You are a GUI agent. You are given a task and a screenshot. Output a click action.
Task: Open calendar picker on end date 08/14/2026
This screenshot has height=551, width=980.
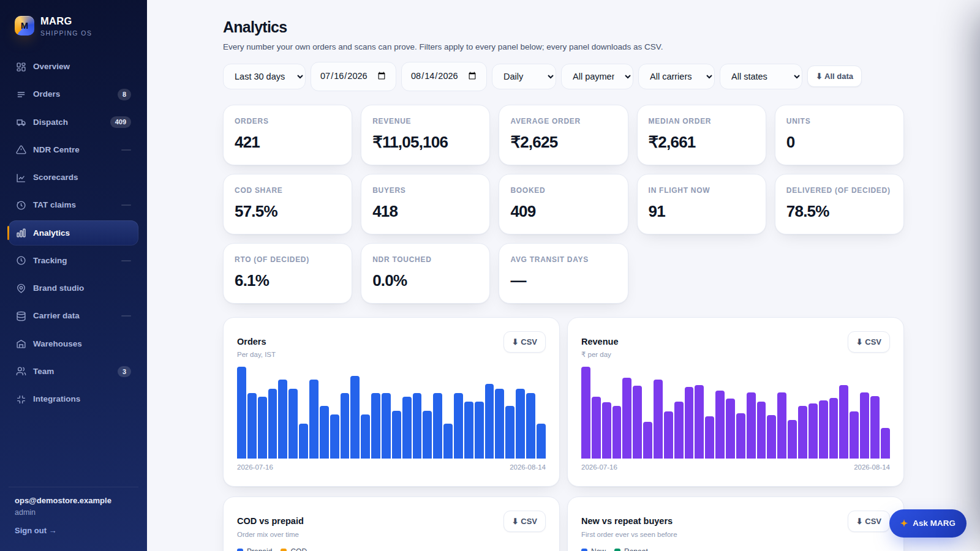472,76
